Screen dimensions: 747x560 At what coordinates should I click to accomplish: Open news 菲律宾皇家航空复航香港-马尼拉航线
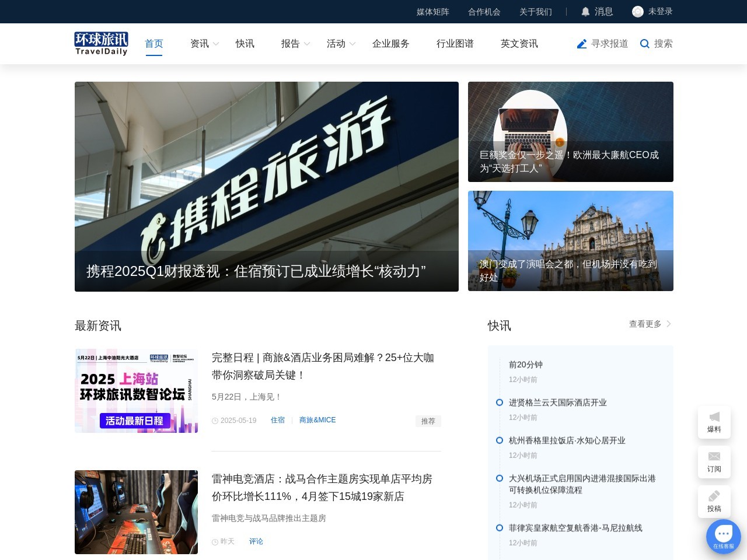[575, 528]
